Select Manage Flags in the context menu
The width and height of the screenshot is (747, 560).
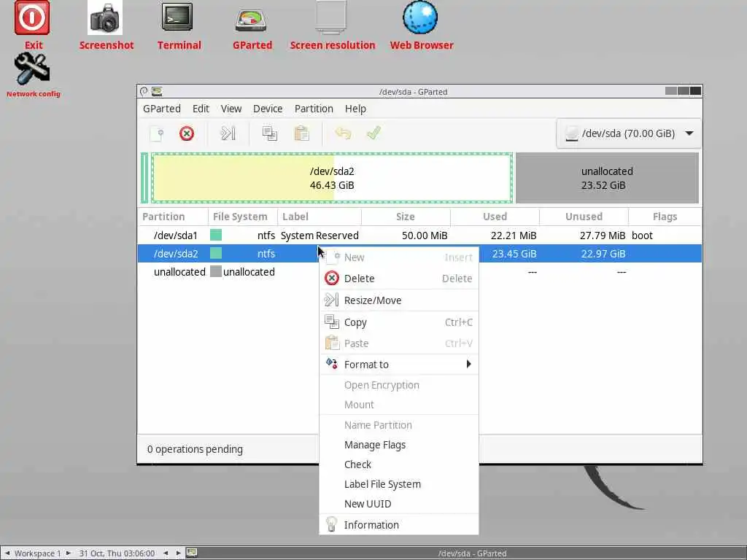pos(399,445)
